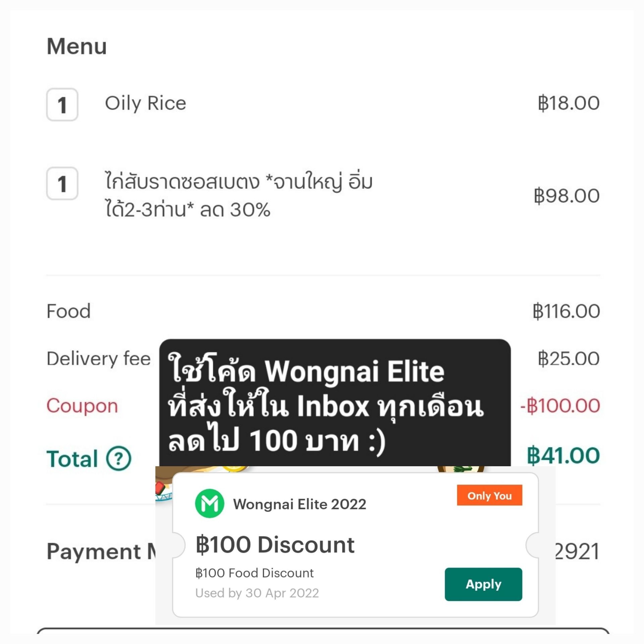This screenshot has height=644, width=644.
Task: Click the ฿41.00 total amount
Action: [x=563, y=455]
